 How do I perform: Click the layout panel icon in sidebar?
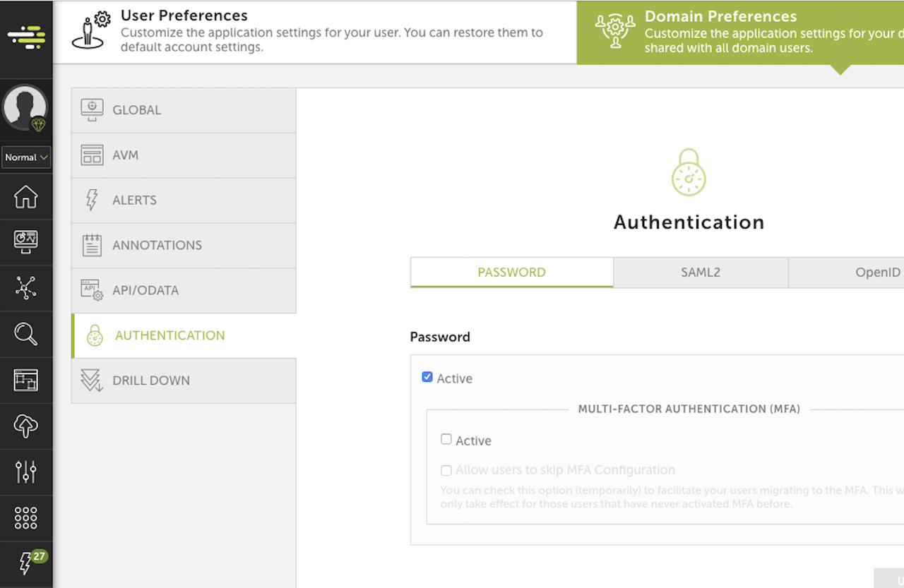tap(26, 380)
